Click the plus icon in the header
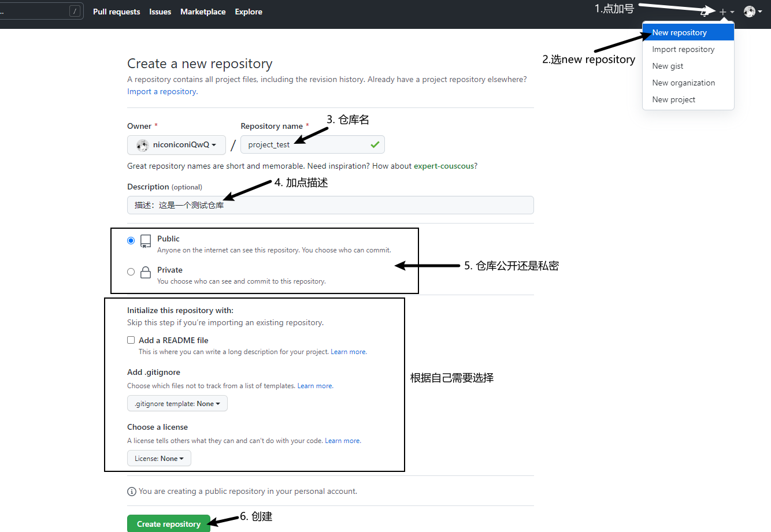 coord(722,12)
